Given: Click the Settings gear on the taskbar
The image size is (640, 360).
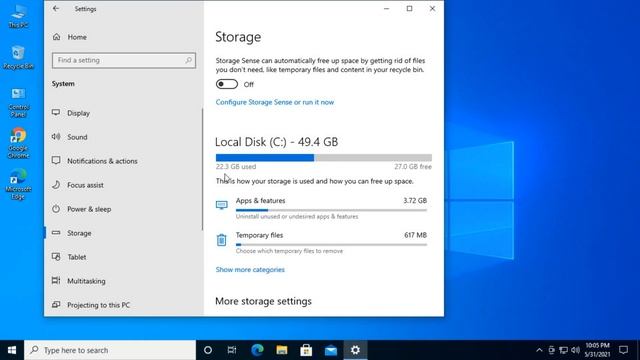Looking at the screenshot, I should coord(355,350).
